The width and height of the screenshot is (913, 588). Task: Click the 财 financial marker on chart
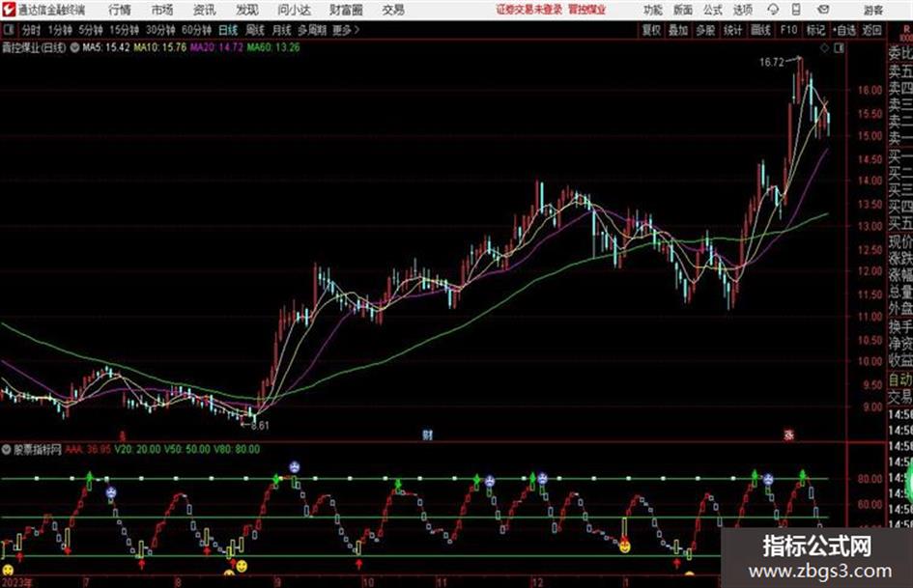[x=427, y=434]
